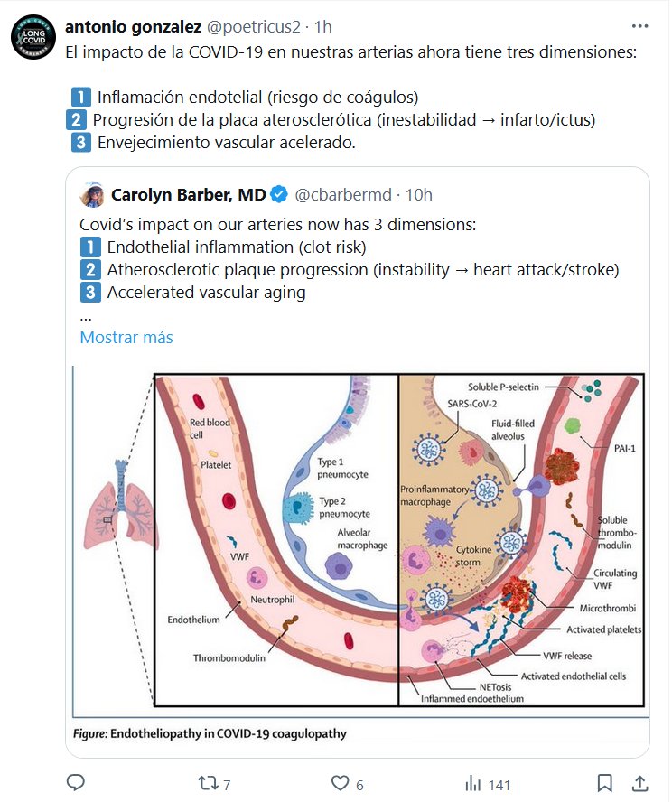Bookmark this tweet

coord(607,783)
